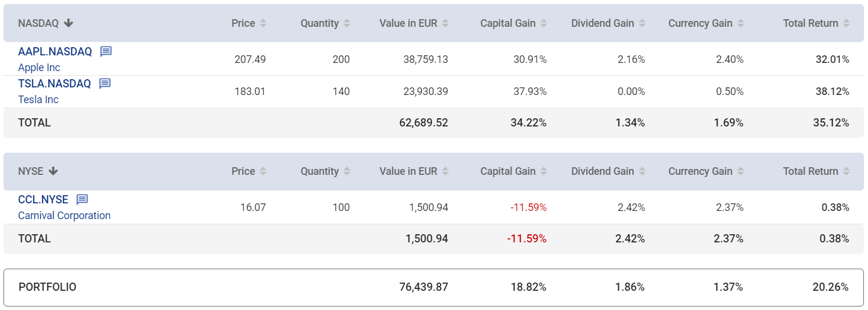Viewport: 868px width, 310px height.
Task: Select Carnival price value 16.07
Action: (253, 207)
